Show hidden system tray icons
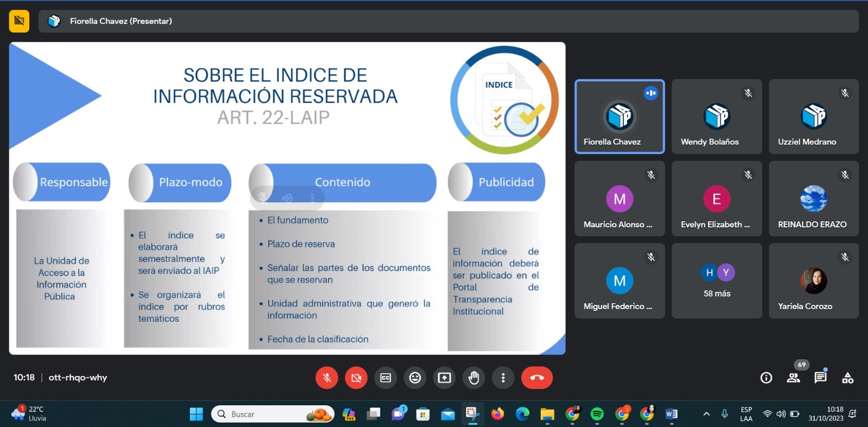Image resolution: width=868 pixels, height=427 pixels. [706, 414]
